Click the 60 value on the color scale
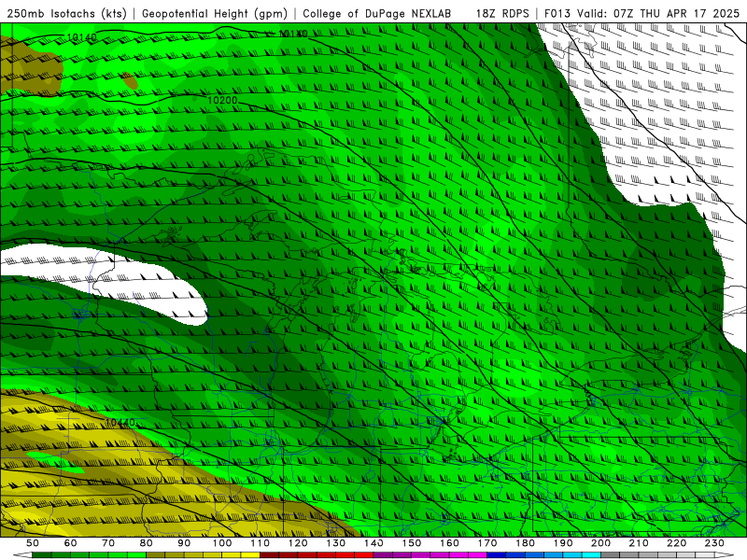The height and width of the screenshot is (560, 747). click(x=70, y=543)
